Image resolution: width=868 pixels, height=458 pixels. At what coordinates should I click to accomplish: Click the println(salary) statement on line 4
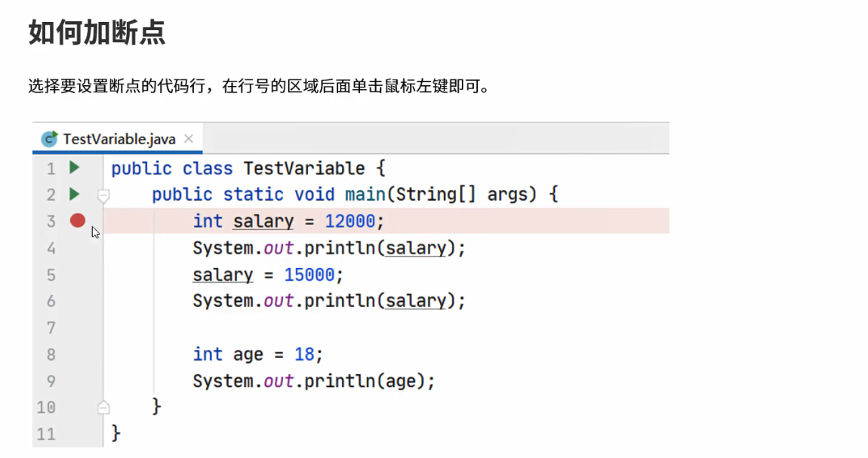click(x=329, y=248)
